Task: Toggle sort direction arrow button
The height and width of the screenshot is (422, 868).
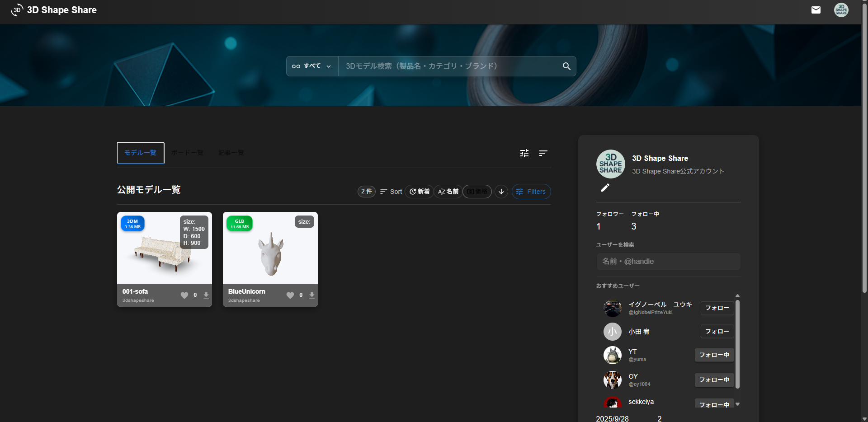Action: tap(501, 192)
